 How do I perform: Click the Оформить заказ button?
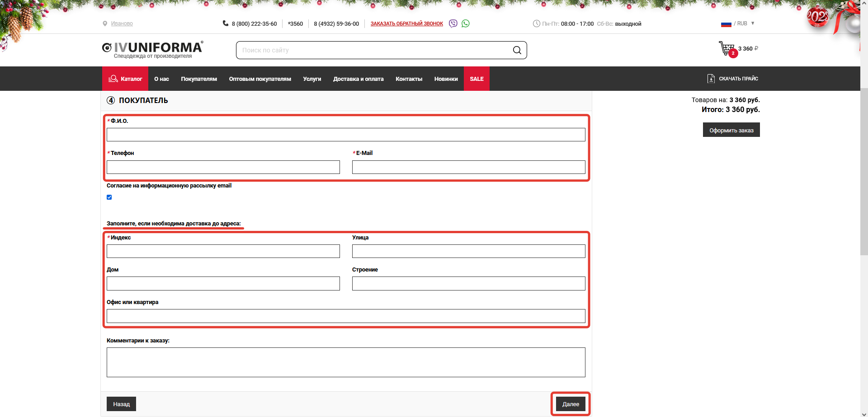(x=731, y=130)
